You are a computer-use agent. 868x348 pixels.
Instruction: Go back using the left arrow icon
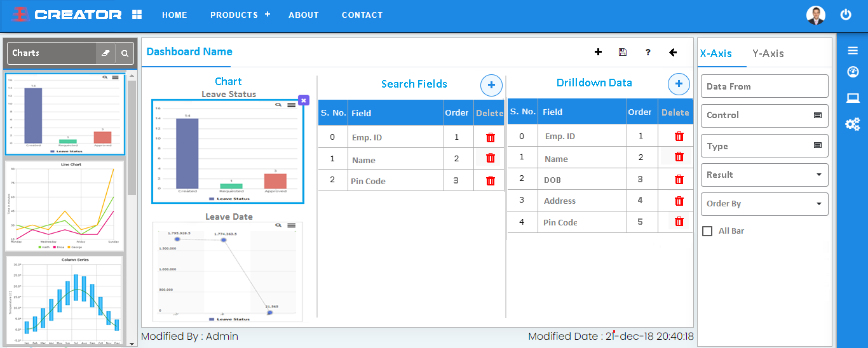point(673,52)
